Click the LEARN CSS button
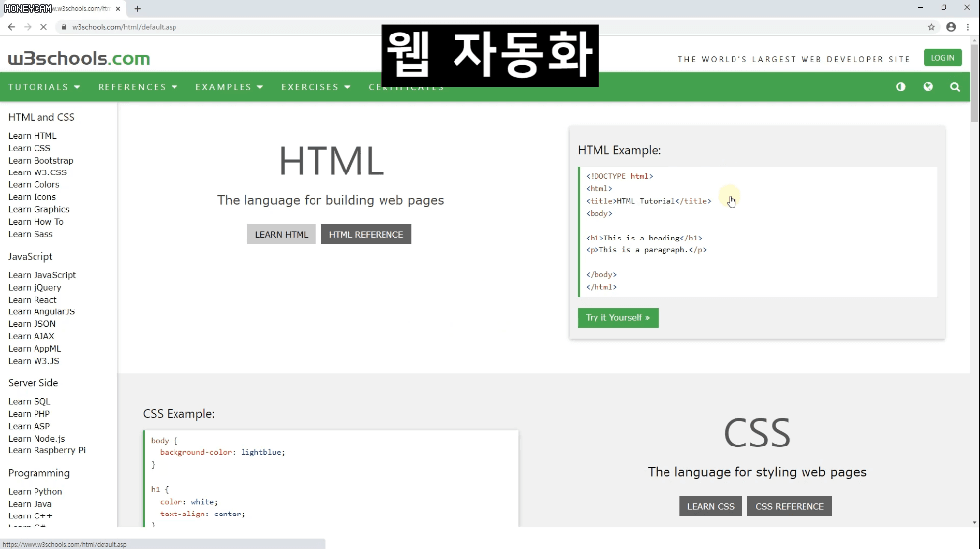The image size is (980, 549). (x=711, y=506)
